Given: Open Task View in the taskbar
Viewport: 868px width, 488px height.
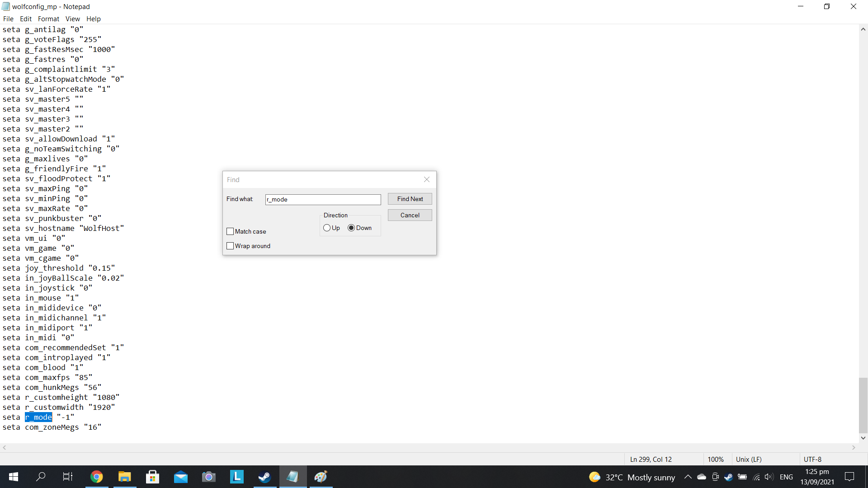Looking at the screenshot, I should point(68,477).
